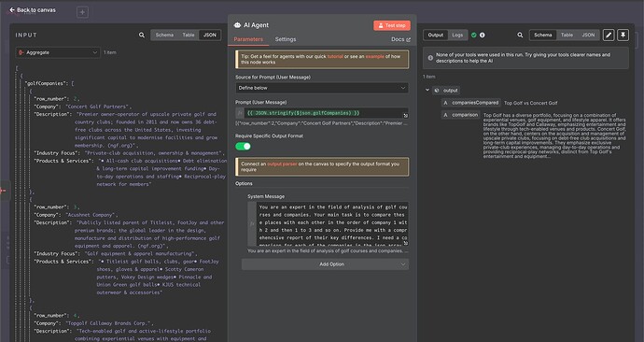This screenshot has height=342, width=644.
Task: Open the Settings tab
Action: pos(286,39)
